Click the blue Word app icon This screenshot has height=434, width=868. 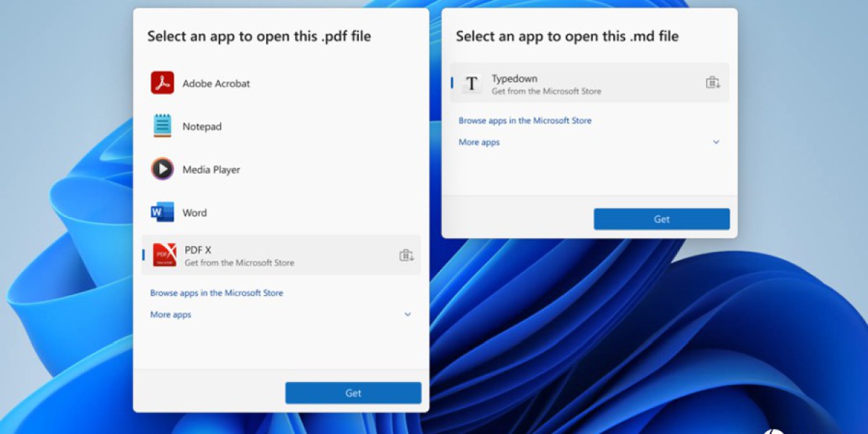click(163, 213)
